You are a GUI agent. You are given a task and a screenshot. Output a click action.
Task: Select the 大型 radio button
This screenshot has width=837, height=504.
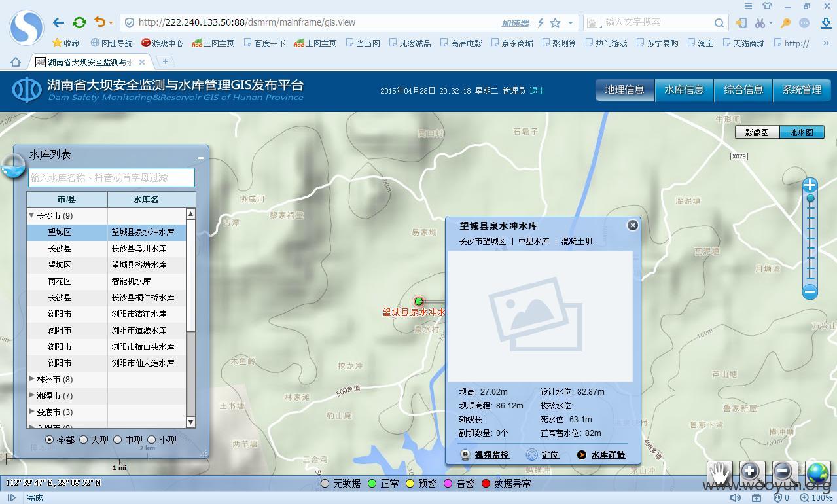pyautogui.click(x=84, y=440)
